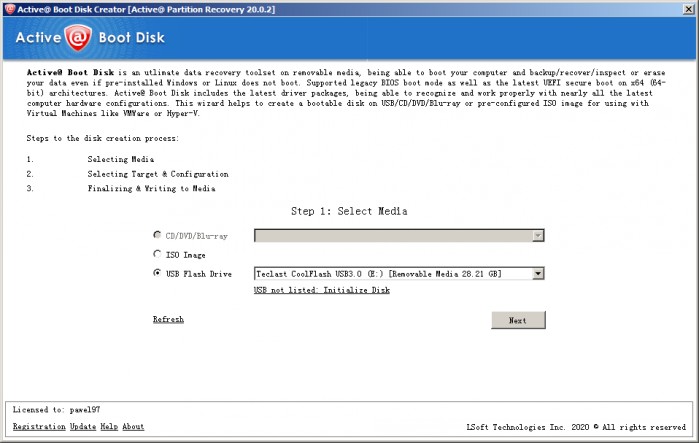This screenshot has height=443, width=699.
Task: Click the USB drive dropdown arrow
Action: (538, 274)
